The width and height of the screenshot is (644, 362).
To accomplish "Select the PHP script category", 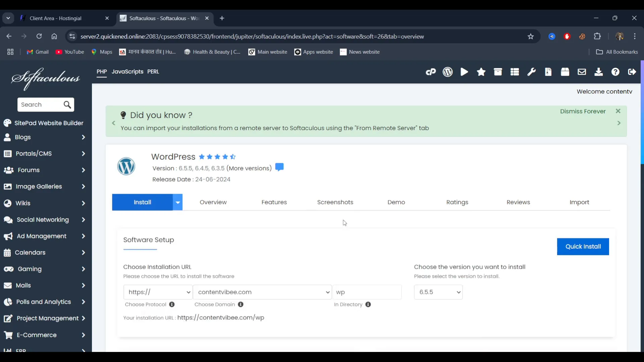I will 102,72.
